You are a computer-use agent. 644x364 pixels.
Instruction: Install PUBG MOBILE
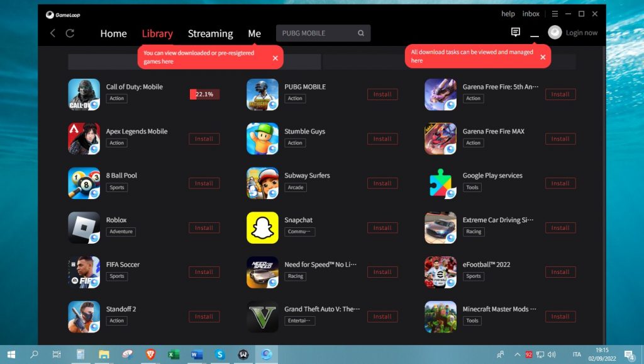point(382,94)
